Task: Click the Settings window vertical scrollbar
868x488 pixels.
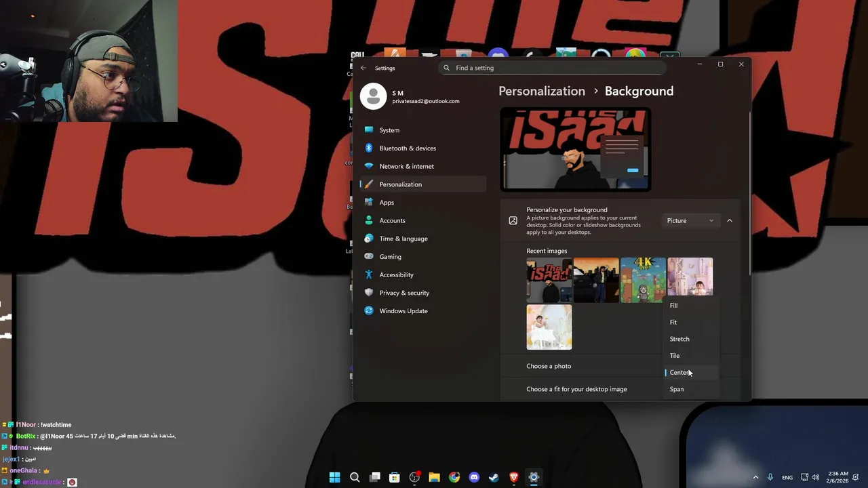Action: click(749, 193)
